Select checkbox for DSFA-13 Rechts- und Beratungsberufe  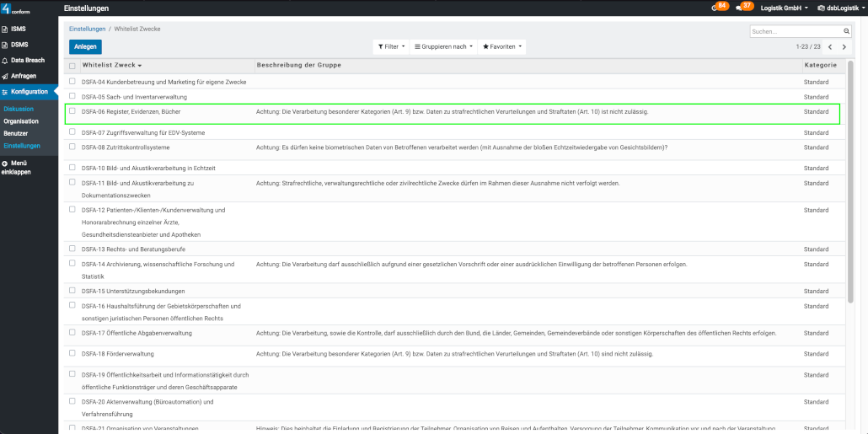click(72, 249)
